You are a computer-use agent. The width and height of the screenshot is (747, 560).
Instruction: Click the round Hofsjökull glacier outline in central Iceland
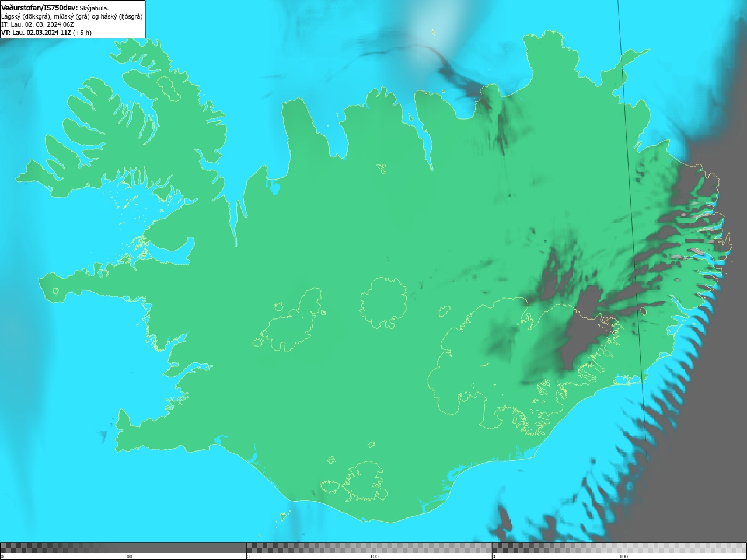[x=383, y=303]
